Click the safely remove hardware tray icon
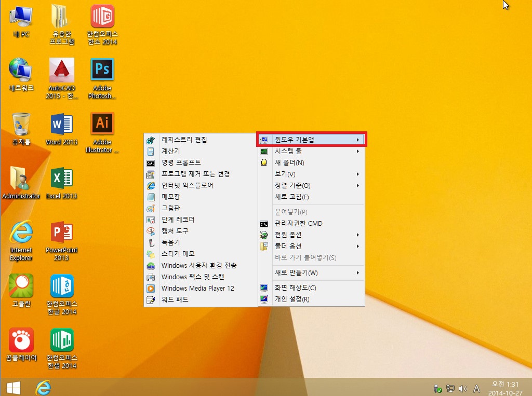This screenshot has height=396, width=532. coord(437,389)
